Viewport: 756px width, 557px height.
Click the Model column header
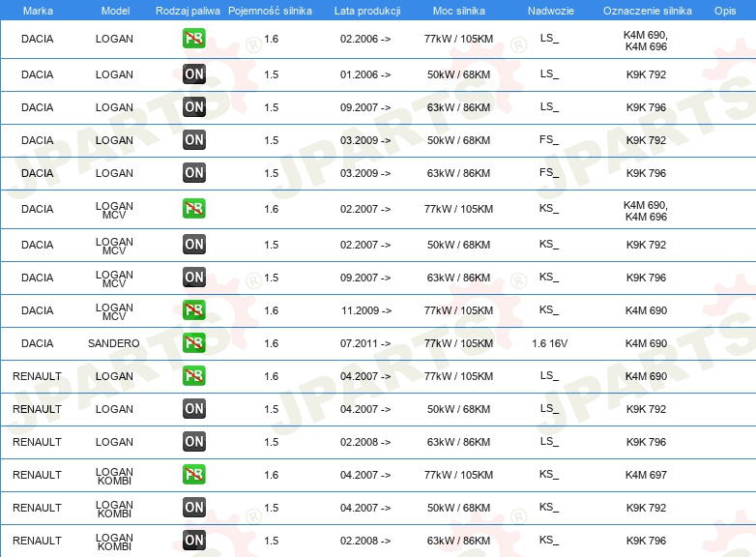115,11
